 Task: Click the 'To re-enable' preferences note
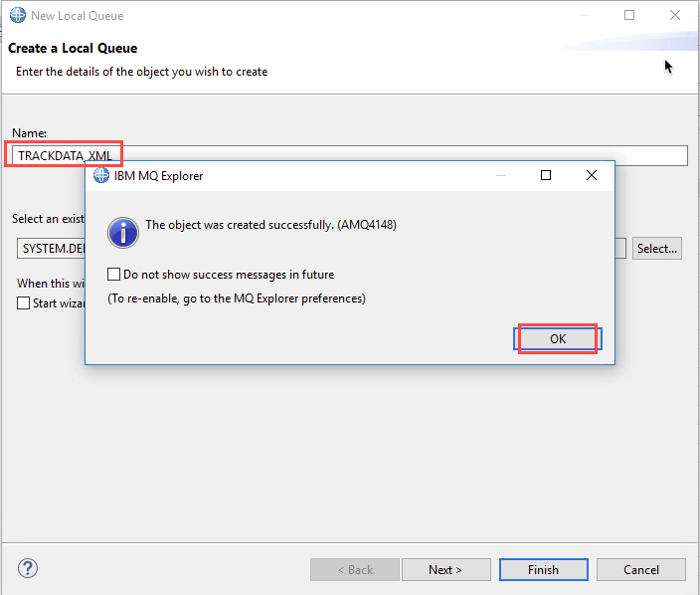coord(237,298)
